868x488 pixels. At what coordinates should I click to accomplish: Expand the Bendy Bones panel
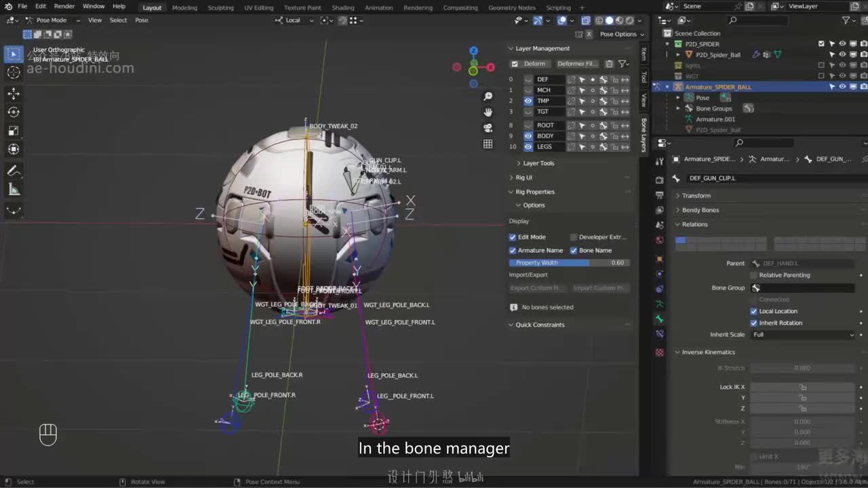click(x=701, y=210)
